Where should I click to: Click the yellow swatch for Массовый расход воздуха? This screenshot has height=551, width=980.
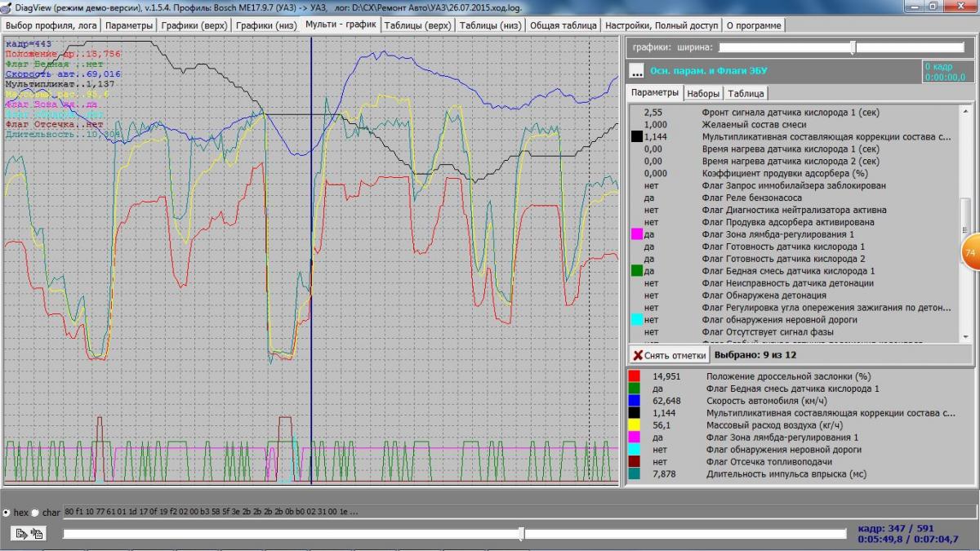click(635, 425)
